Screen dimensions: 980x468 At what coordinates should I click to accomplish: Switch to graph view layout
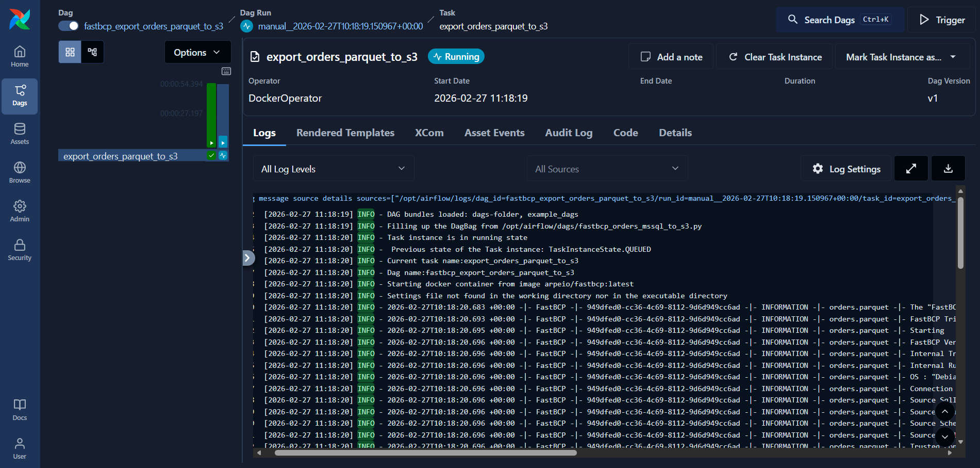click(92, 52)
